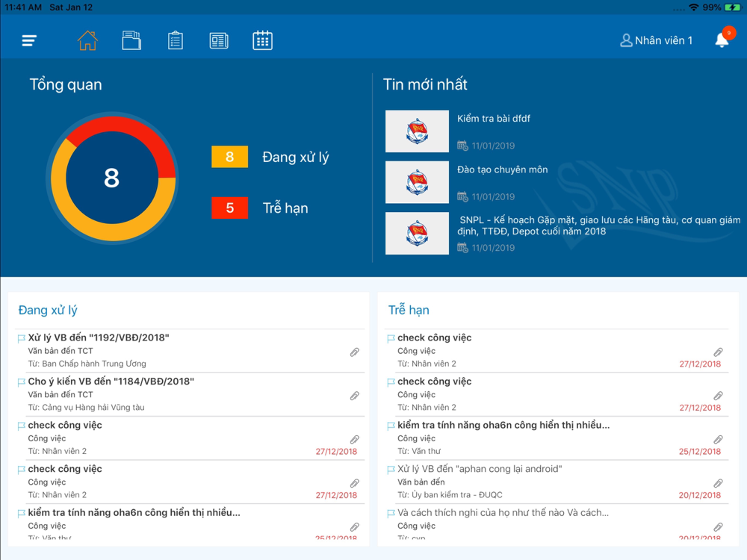Tap the notification bell icon
This screenshot has height=560, width=747.
(x=722, y=40)
